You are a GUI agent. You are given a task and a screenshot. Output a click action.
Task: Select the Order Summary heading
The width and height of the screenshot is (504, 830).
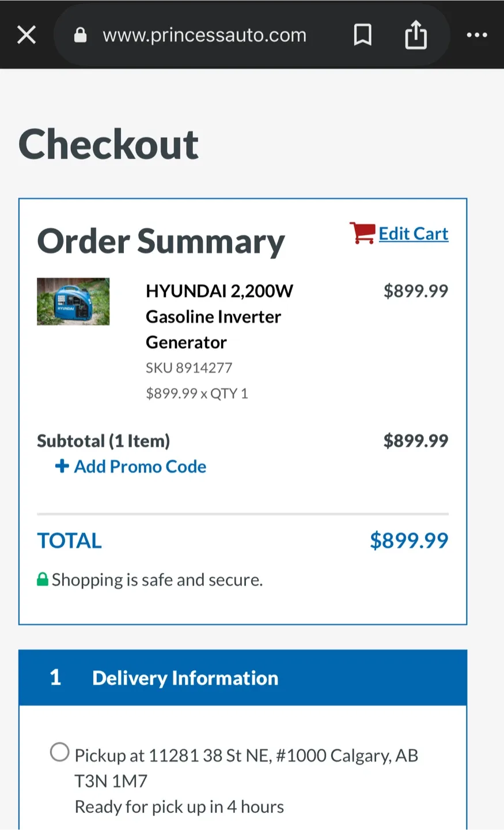[x=161, y=241]
